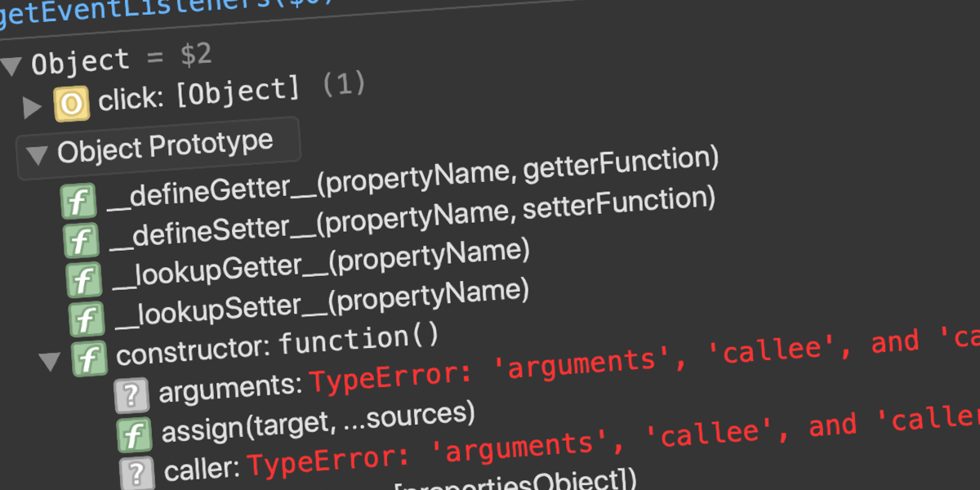Click function icon next to __defineSetter__
980x490 pixels.
click(x=81, y=241)
